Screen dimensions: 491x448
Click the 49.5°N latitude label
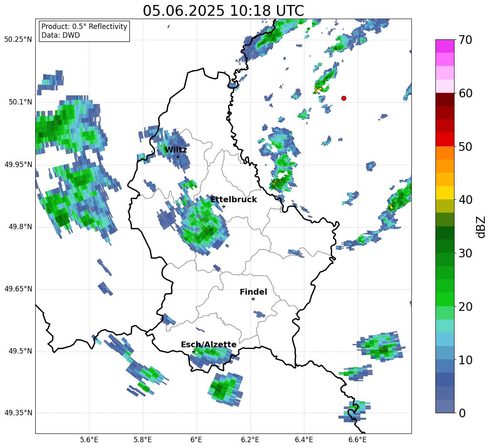click(x=20, y=351)
